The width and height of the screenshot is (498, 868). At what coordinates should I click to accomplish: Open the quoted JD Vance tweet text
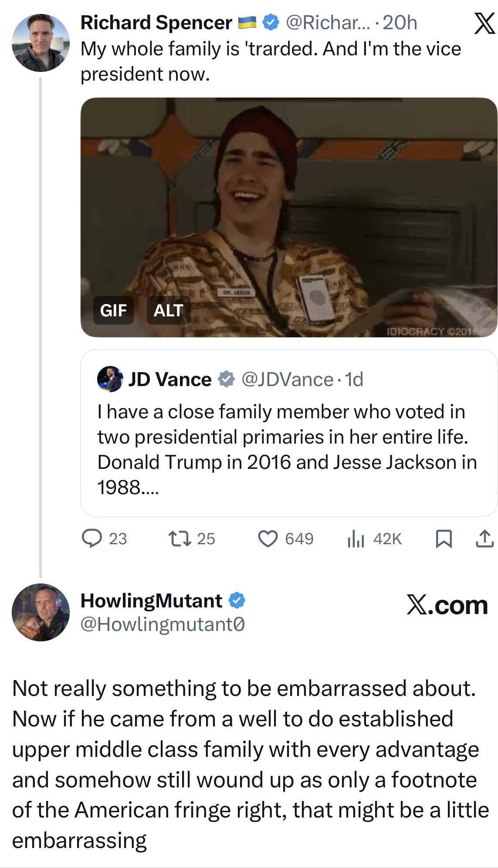[x=287, y=449]
